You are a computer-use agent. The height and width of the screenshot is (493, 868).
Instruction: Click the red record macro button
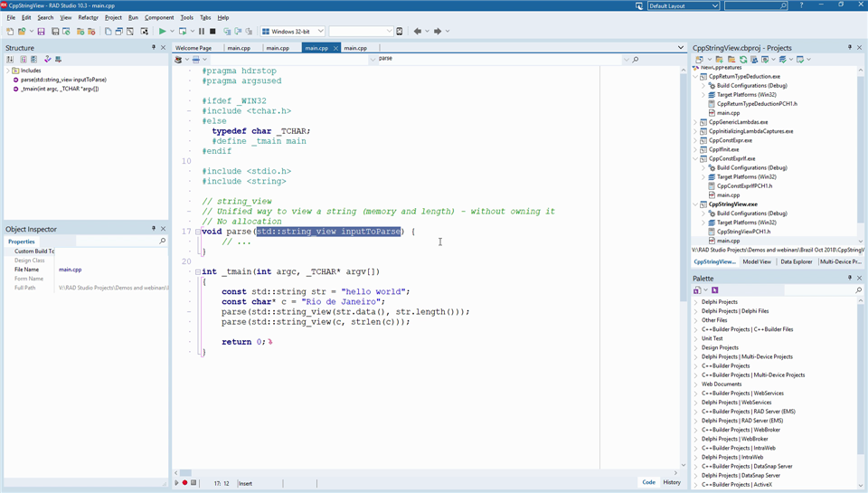pos(184,483)
